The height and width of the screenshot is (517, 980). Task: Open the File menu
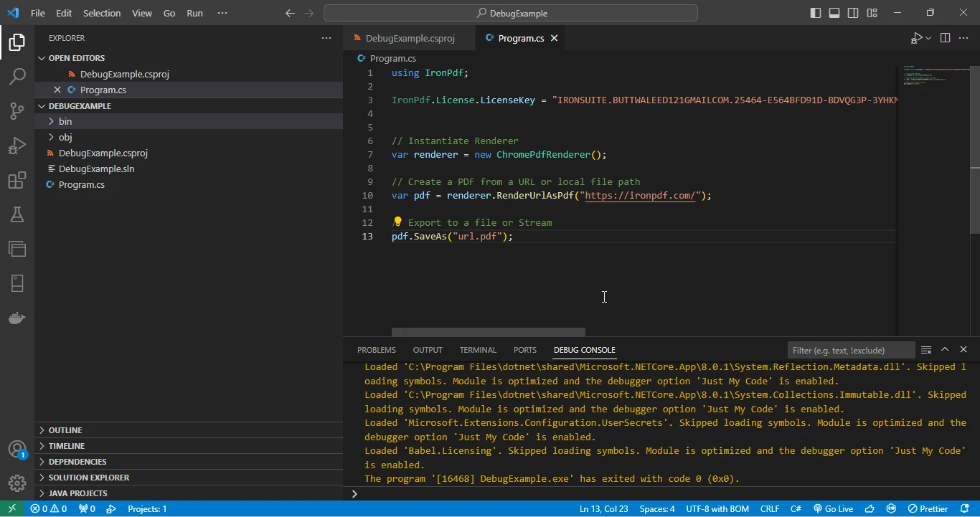(x=38, y=13)
